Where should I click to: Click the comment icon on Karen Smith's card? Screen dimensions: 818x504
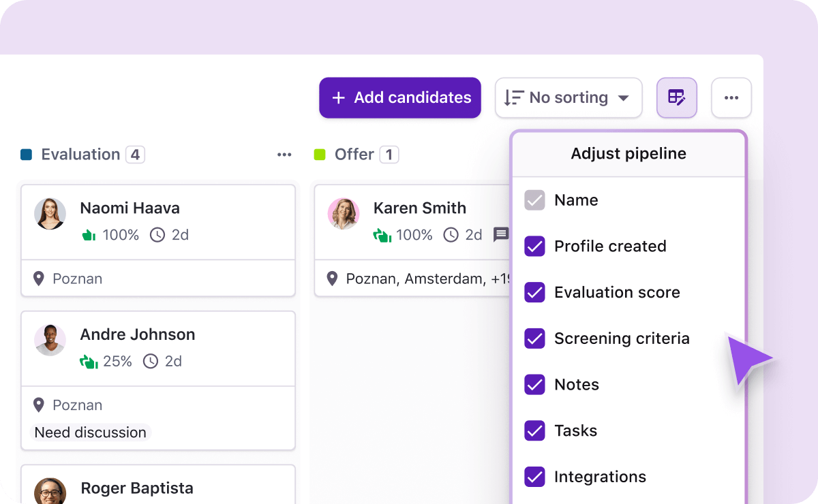(502, 234)
